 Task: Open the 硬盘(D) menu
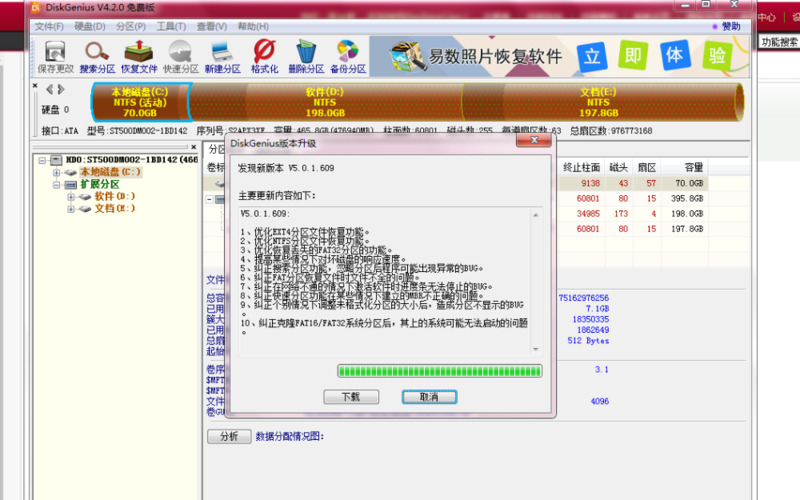90,27
